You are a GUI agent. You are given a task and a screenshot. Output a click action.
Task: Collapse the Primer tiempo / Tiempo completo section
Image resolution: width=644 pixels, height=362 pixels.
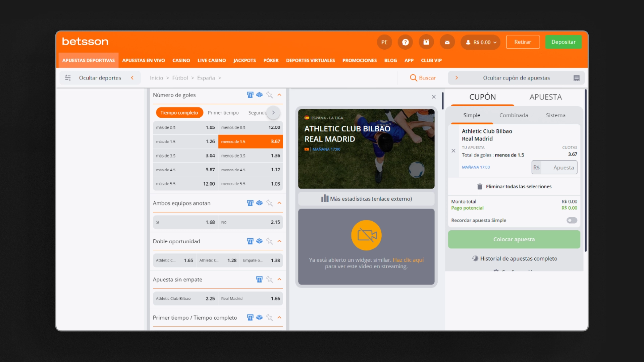click(x=279, y=317)
